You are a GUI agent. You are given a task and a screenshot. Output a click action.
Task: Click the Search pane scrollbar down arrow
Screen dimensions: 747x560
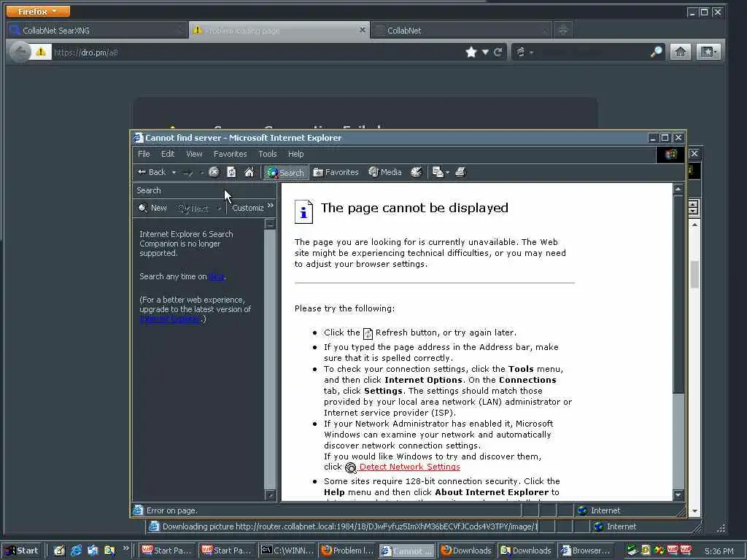coord(270,495)
